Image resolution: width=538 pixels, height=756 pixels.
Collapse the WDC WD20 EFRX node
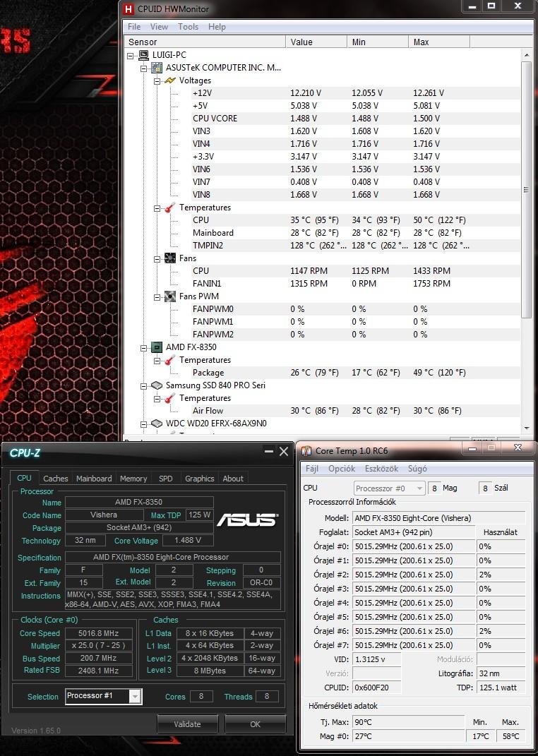coord(143,424)
